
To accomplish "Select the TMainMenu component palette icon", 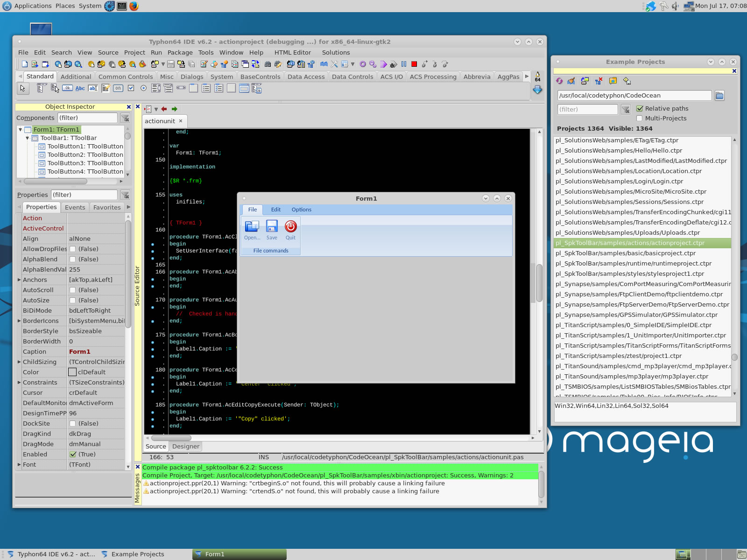I will pyautogui.click(x=42, y=88).
